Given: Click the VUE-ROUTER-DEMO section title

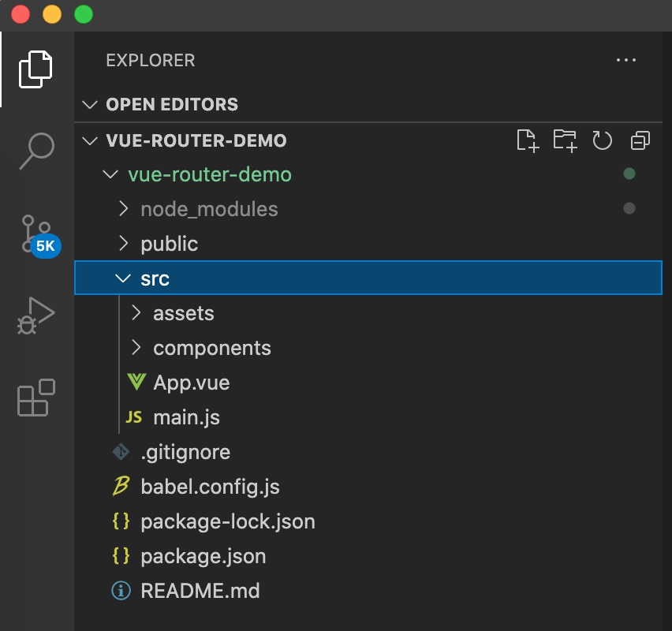Looking at the screenshot, I should 196,141.
